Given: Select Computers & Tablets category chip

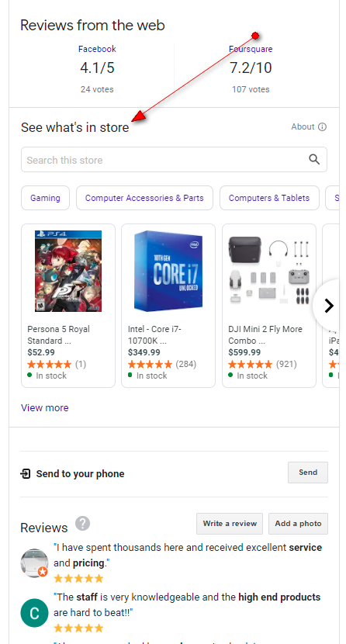Looking at the screenshot, I should click(269, 198).
